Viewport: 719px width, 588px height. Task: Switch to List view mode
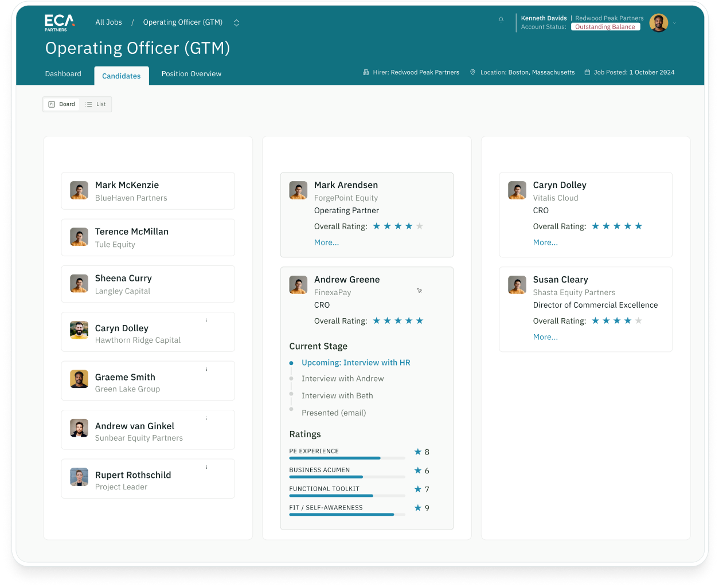click(96, 104)
